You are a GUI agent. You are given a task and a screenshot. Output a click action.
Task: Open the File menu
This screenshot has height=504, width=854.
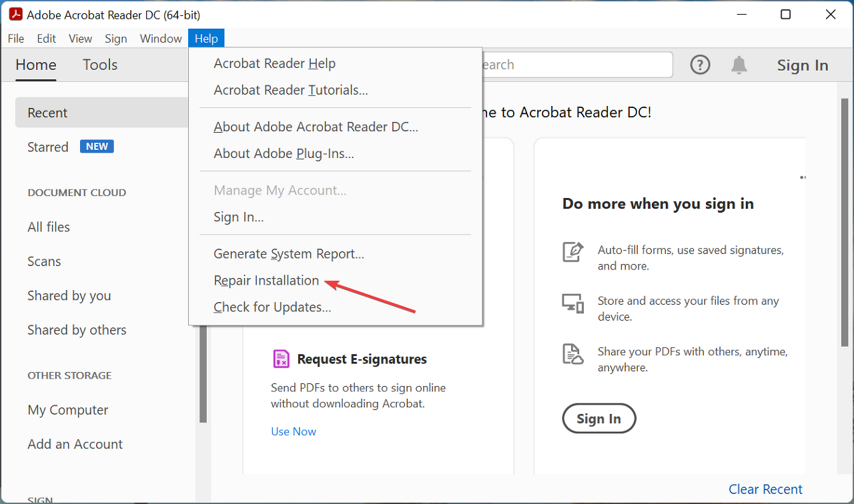pos(16,39)
